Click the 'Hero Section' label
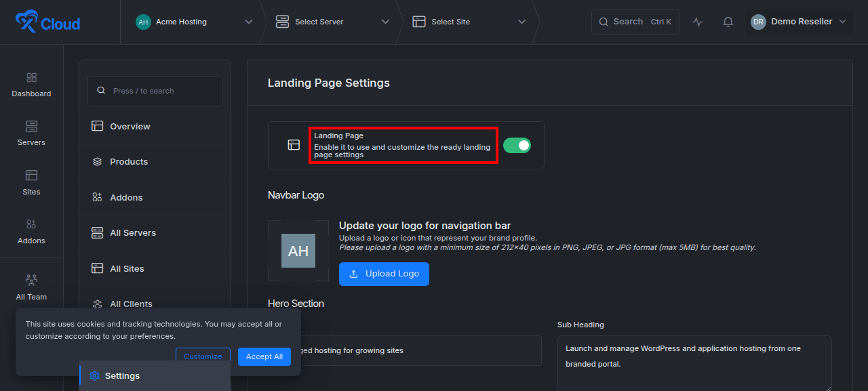Image resolution: width=868 pixels, height=391 pixels. click(296, 304)
